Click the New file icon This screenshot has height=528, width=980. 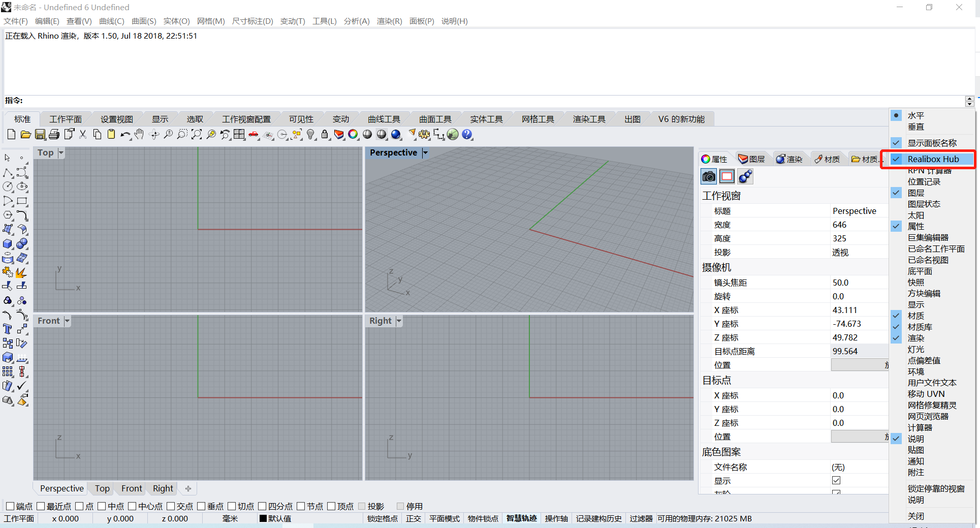[x=11, y=135]
